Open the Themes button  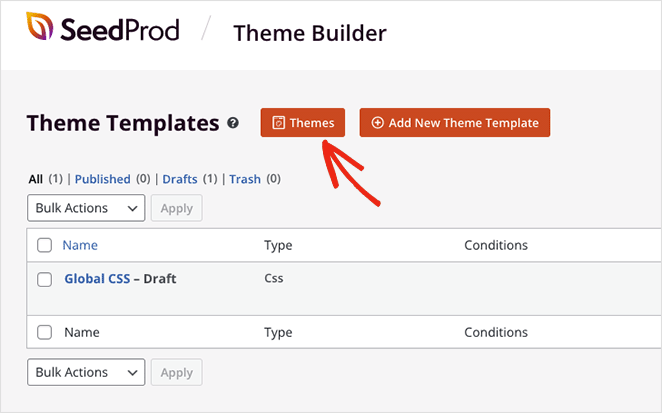pos(303,123)
